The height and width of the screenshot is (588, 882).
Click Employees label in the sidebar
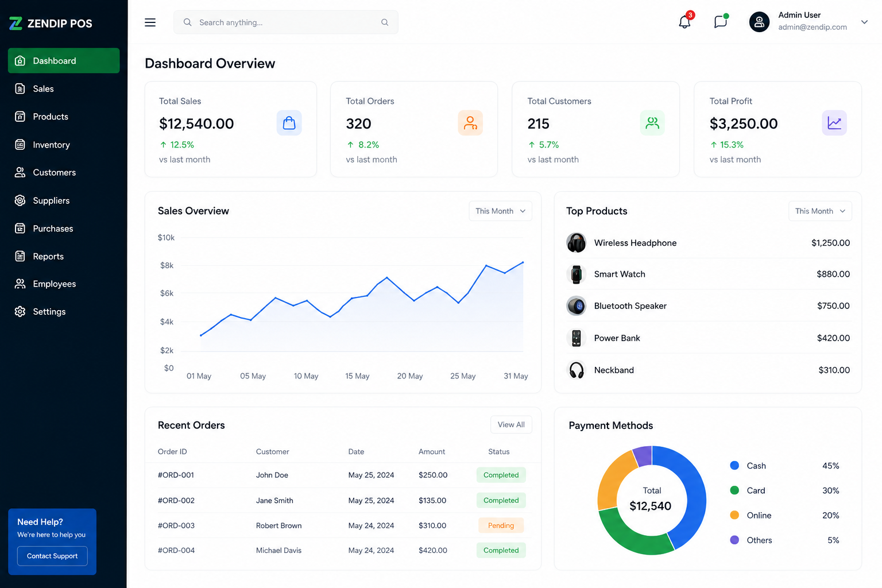click(x=55, y=284)
